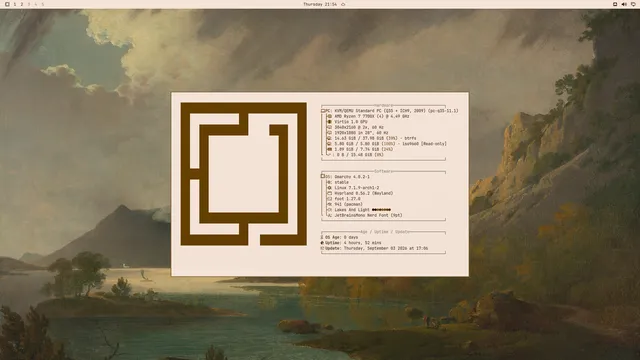Click the rightmost top-bar tray icon
Image resolution: width=640 pixels, height=360 pixels.
pos(633,4)
